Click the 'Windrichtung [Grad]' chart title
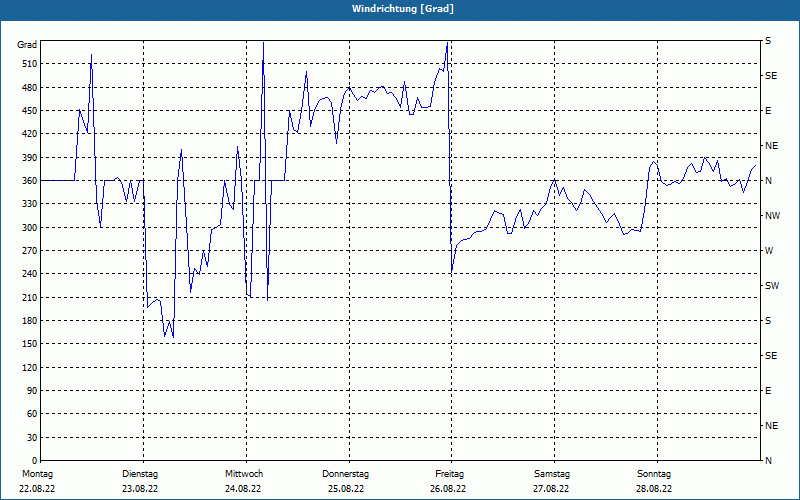 point(403,9)
